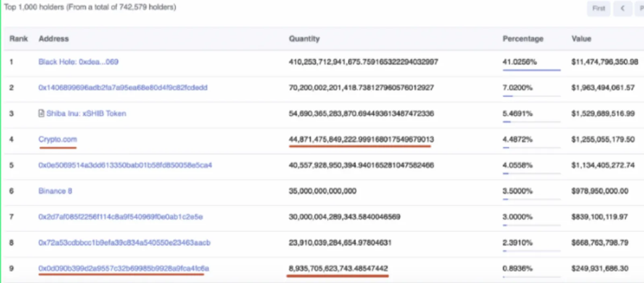Screen dimensions: 644x283
Task: Open the Black Hole: 0xdea...069 address link
Action: pyautogui.click(x=78, y=62)
